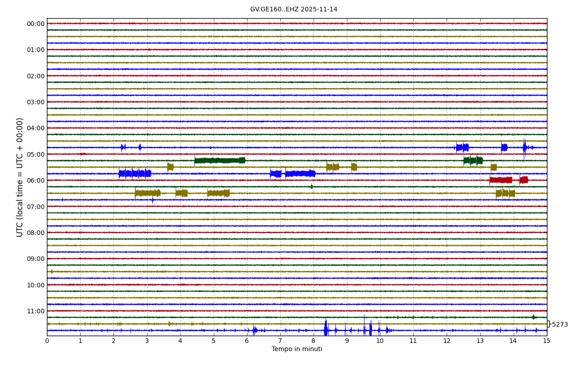This screenshot has width=588, height=373.
Task: Click the blue signal burst between minutes 2 and 3 on 05:45 trace
Action: coord(134,174)
